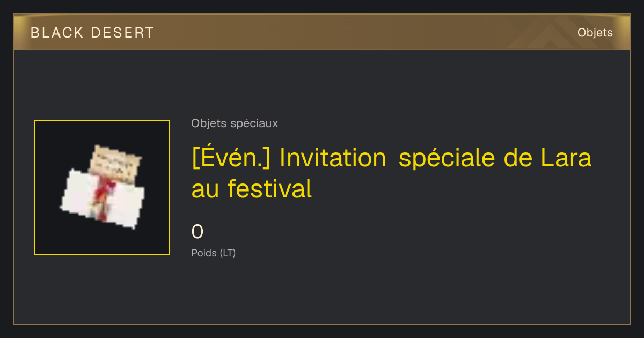Click the weight value 0
The height and width of the screenshot is (338, 644).
point(197,232)
